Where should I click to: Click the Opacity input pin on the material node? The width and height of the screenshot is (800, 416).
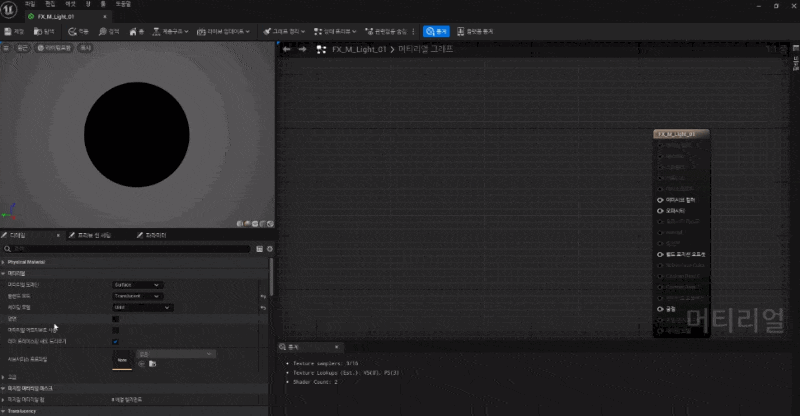coord(661,211)
